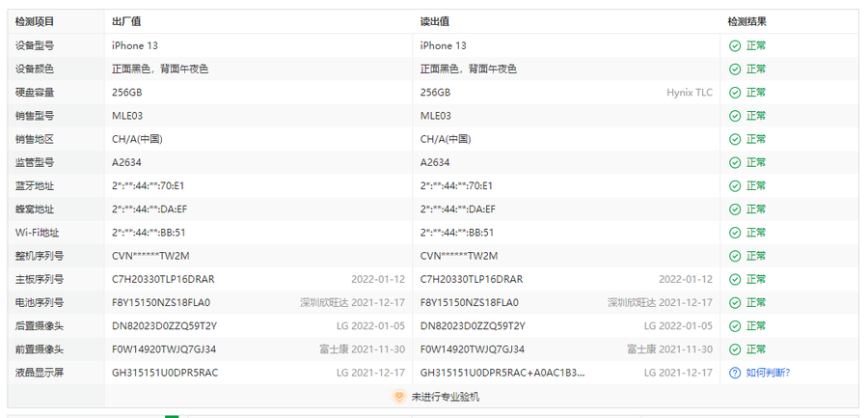This screenshot has height=418, width=868.
Task: Click the green check icon in 设备型号 row
Action: coord(735,46)
